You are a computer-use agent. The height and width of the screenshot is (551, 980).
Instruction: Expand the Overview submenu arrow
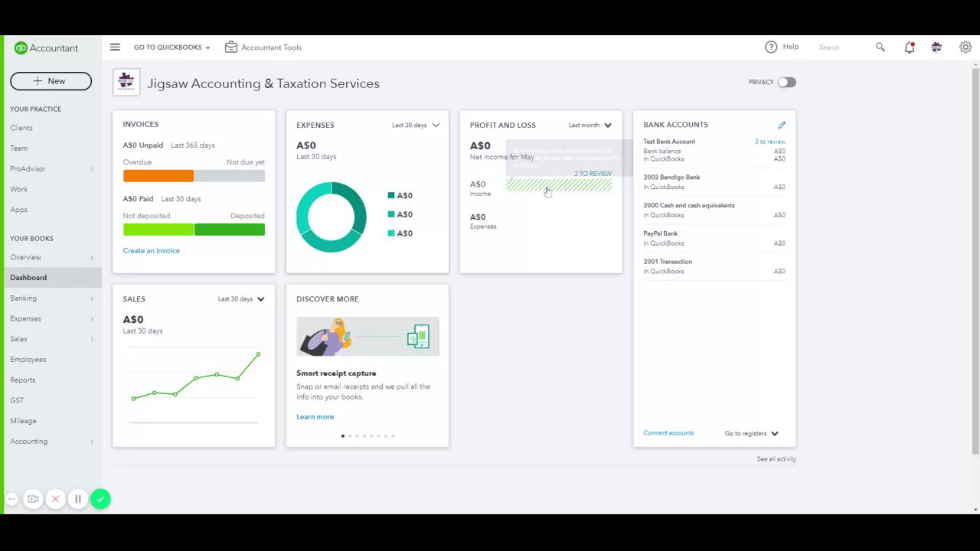(x=92, y=258)
